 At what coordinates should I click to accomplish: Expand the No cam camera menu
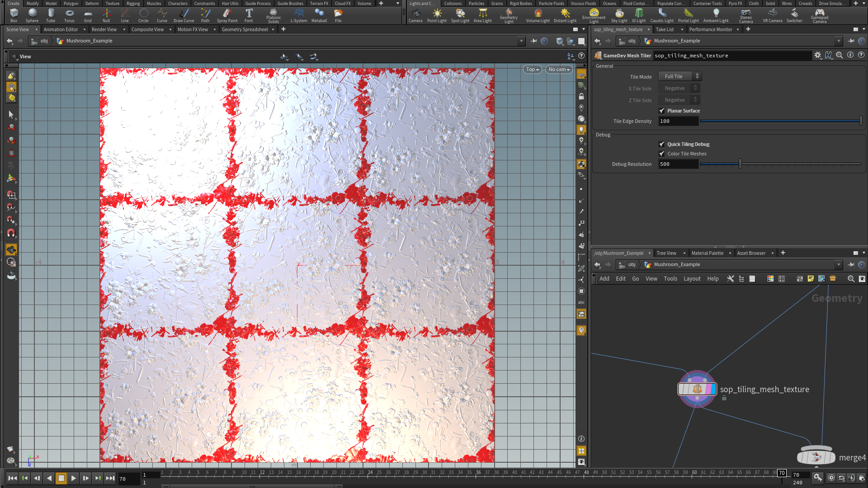click(x=559, y=69)
